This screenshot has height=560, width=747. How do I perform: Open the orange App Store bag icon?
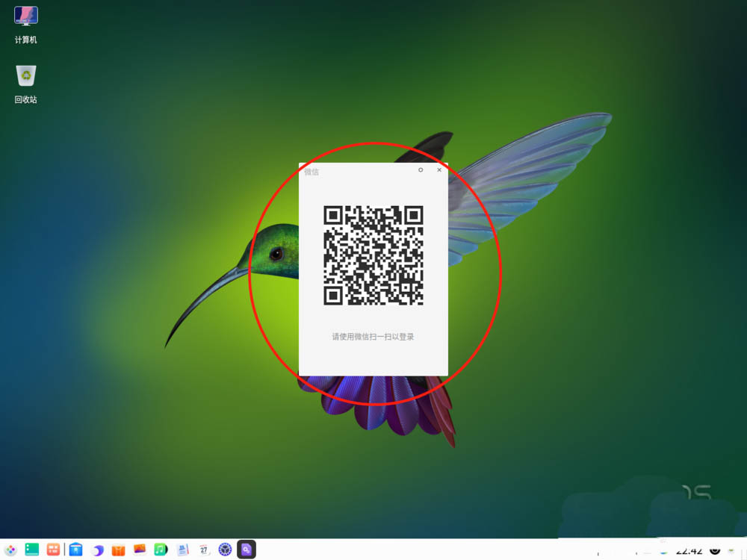click(118, 550)
